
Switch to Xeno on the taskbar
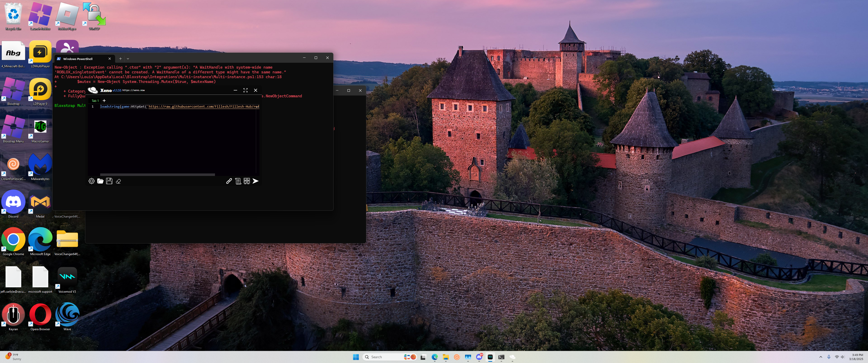(512, 357)
